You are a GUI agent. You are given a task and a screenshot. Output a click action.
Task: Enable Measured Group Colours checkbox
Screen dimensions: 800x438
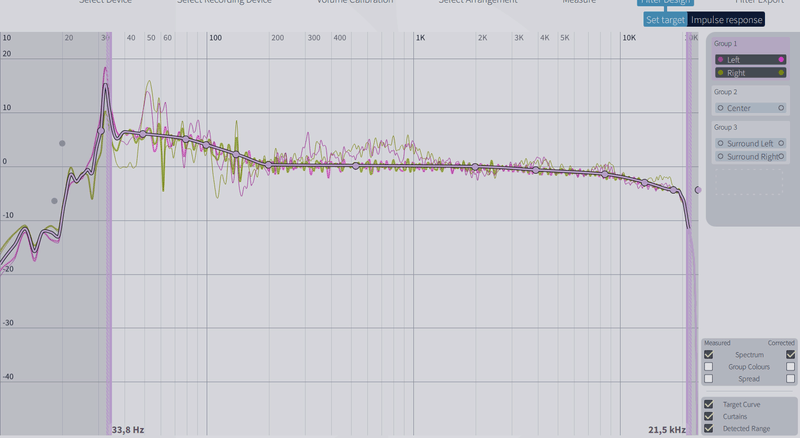coord(708,367)
